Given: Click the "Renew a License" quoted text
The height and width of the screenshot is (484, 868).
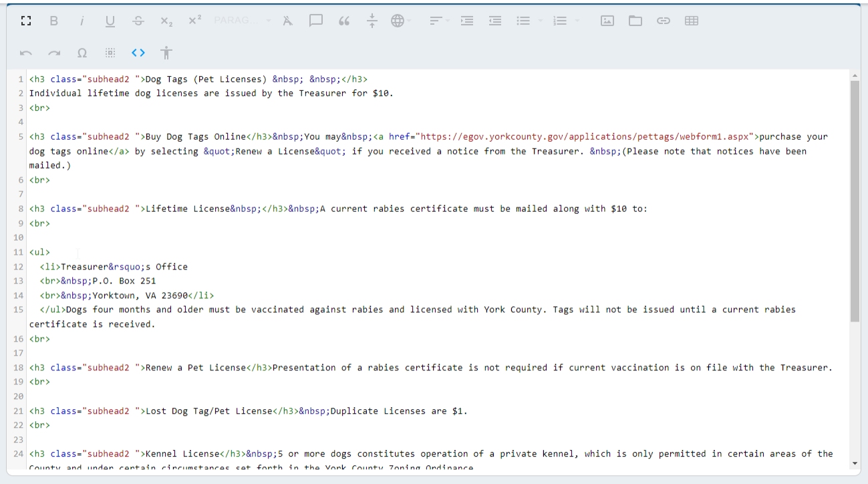Looking at the screenshot, I should tap(275, 151).
